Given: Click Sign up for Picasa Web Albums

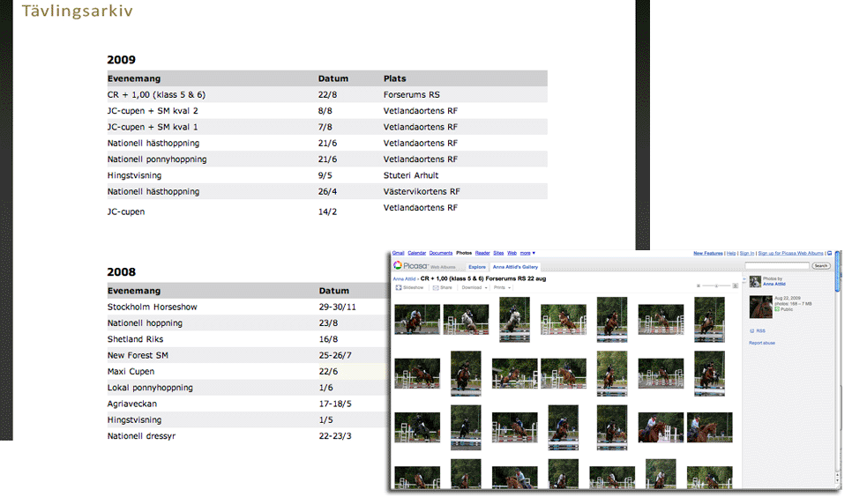Looking at the screenshot, I should pos(790,253).
